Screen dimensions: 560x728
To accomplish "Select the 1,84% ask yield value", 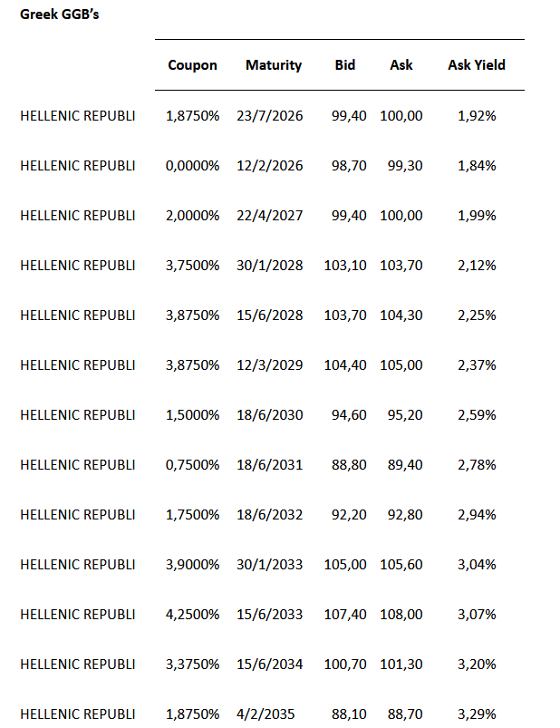I will click(477, 166).
